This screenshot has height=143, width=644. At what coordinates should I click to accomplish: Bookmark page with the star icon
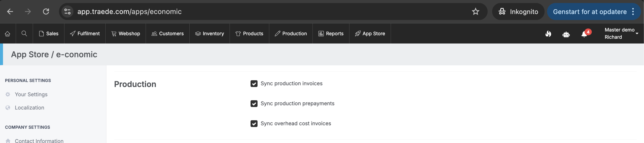[475, 11]
